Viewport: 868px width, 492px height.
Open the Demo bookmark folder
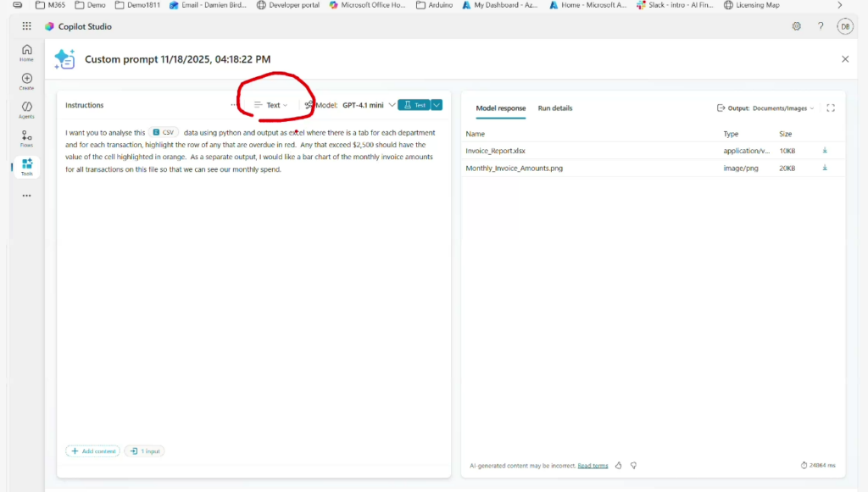tap(90, 5)
